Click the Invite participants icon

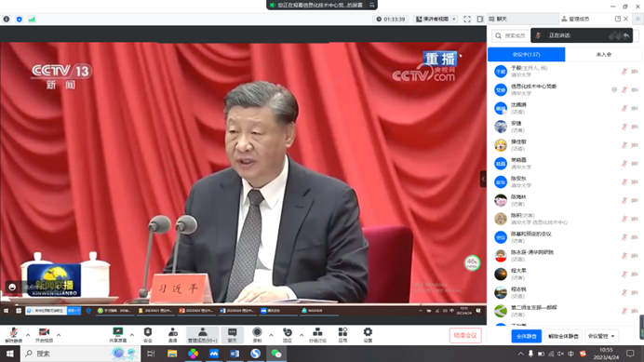173,334
